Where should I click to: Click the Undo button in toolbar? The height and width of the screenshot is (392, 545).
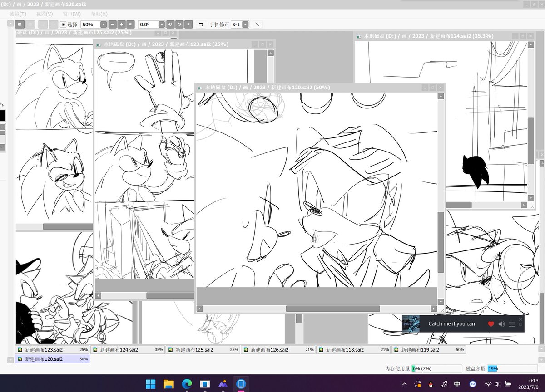click(20, 24)
